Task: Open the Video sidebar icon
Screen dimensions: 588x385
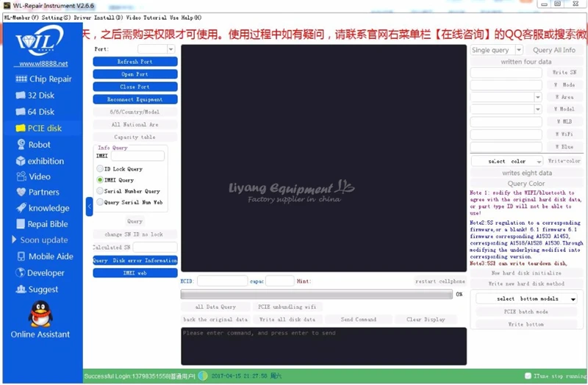Action: (x=21, y=176)
